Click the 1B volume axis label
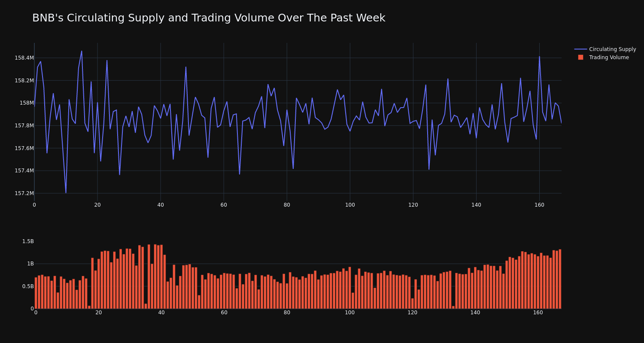 point(30,264)
